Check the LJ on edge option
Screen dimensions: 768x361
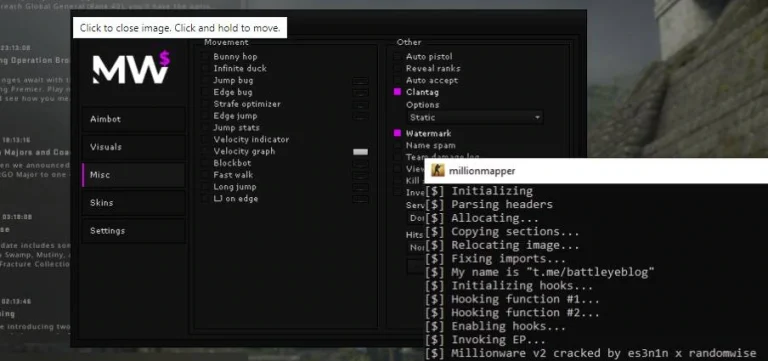[205, 198]
